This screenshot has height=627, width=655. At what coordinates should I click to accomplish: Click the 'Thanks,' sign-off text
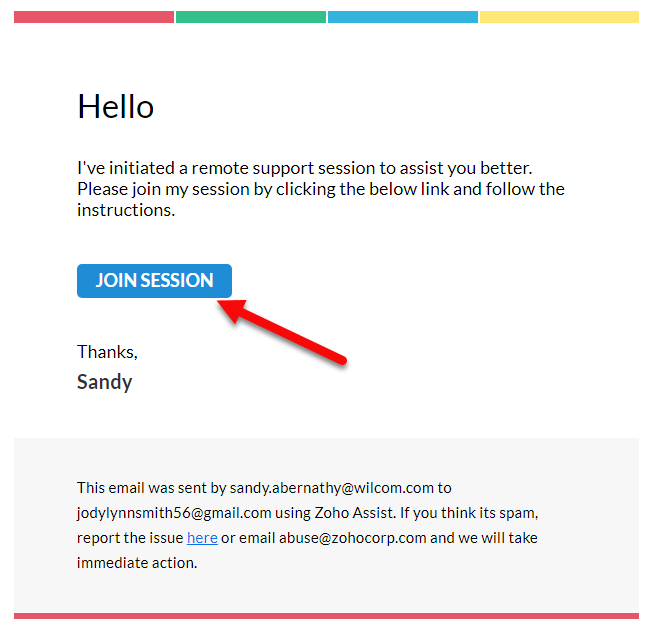107,352
